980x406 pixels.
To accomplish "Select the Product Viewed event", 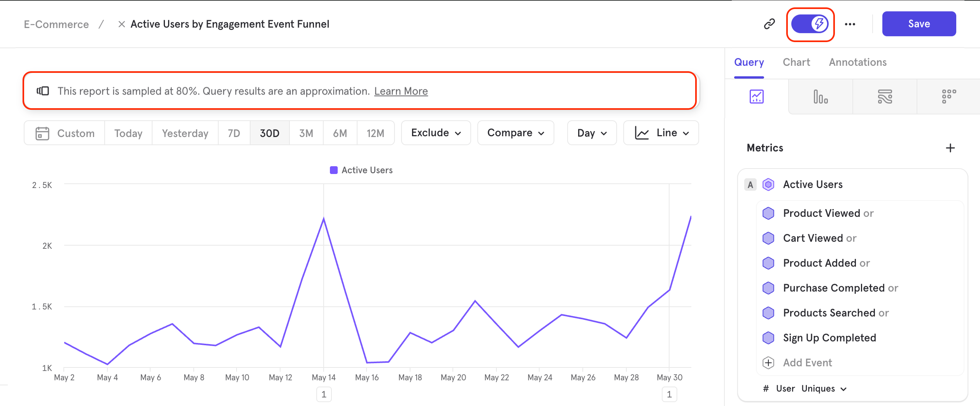I will (821, 213).
